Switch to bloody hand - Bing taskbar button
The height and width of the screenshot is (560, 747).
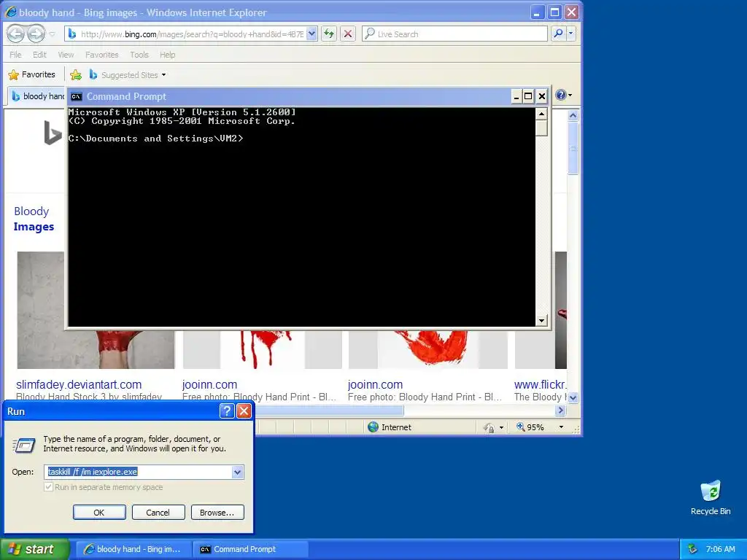134,549
